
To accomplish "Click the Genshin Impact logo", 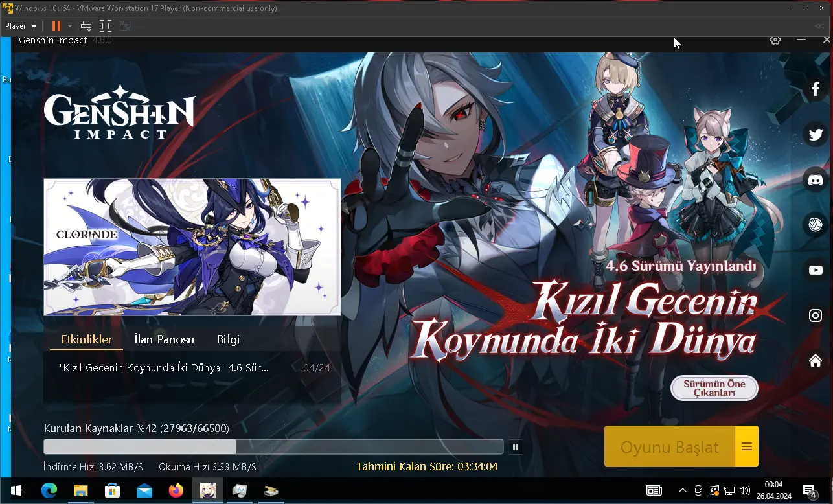I will (x=120, y=111).
